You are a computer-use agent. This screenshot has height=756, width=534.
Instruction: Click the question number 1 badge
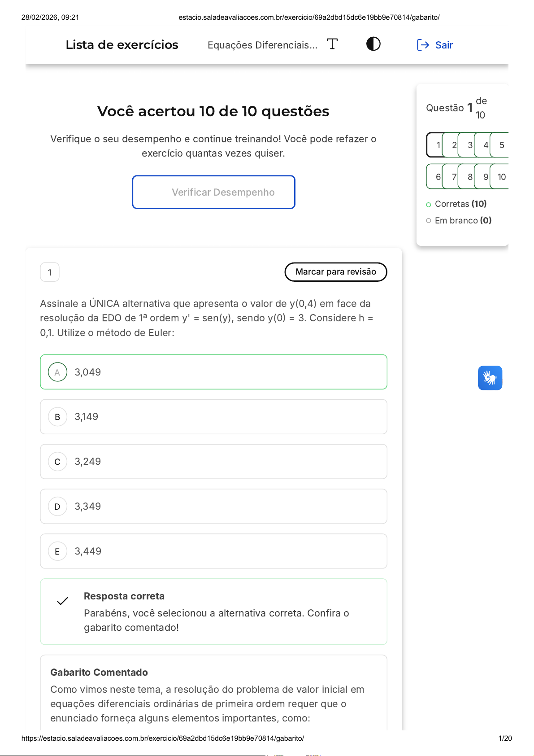(50, 272)
